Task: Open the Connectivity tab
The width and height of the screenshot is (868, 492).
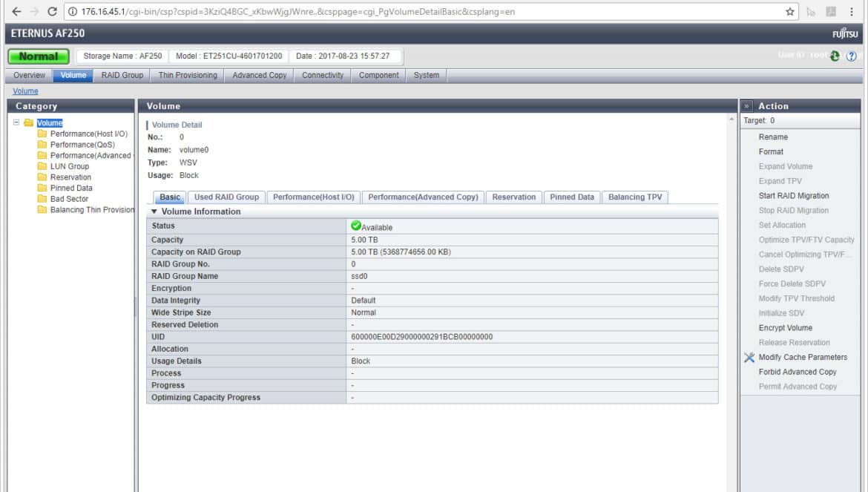Action: click(323, 75)
